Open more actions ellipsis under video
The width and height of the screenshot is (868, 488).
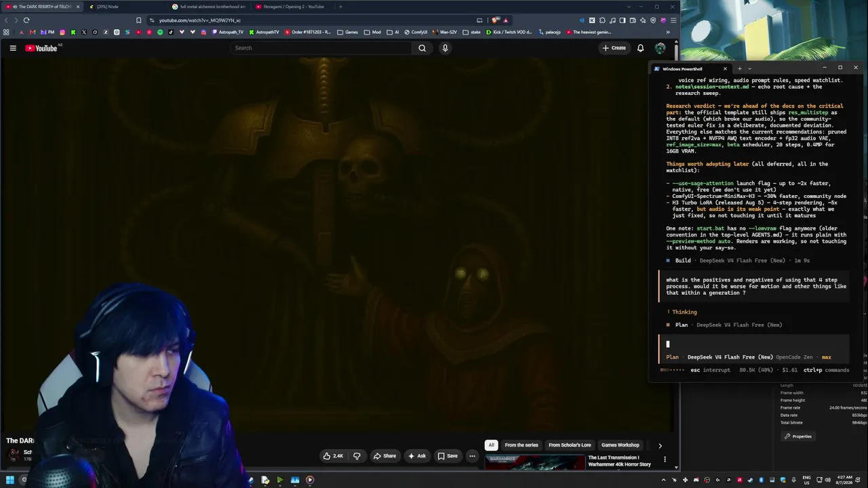(472, 456)
